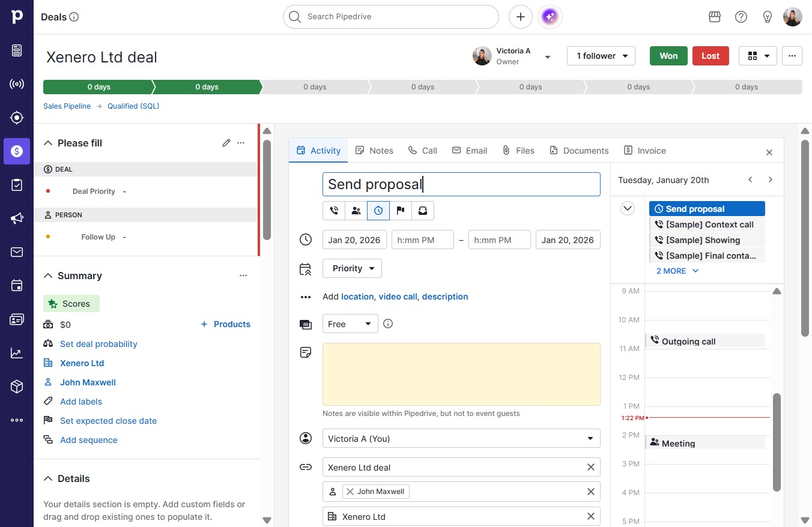Add Products to the deal
The width and height of the screenshot is (812, 527).
[225, 324]
